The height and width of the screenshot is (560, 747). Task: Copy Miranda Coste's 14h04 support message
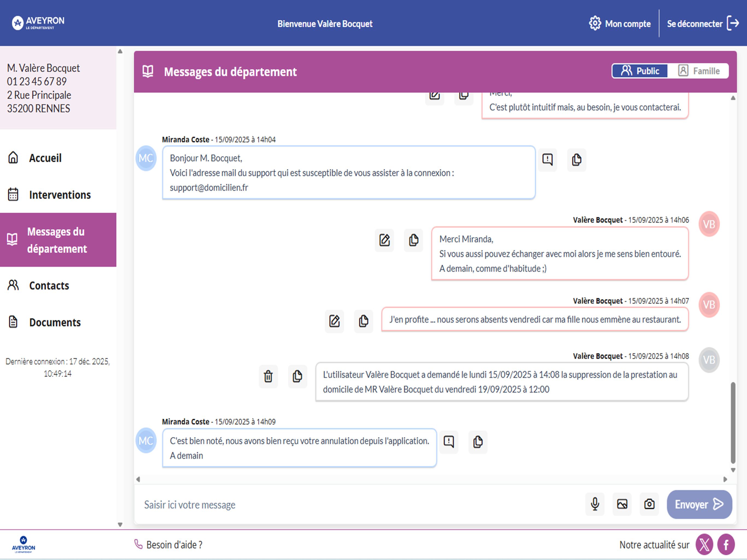[x=576, y=159]
